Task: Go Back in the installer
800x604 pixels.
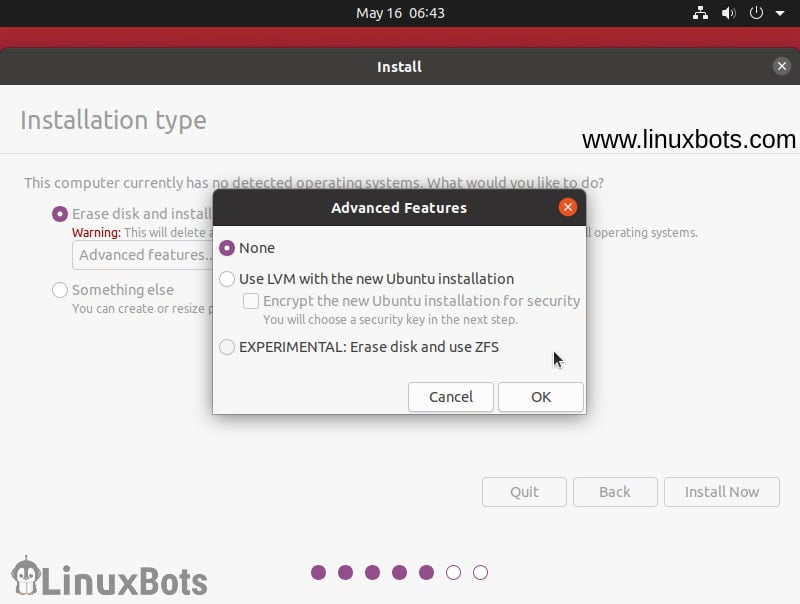Action: coord(615,492)
